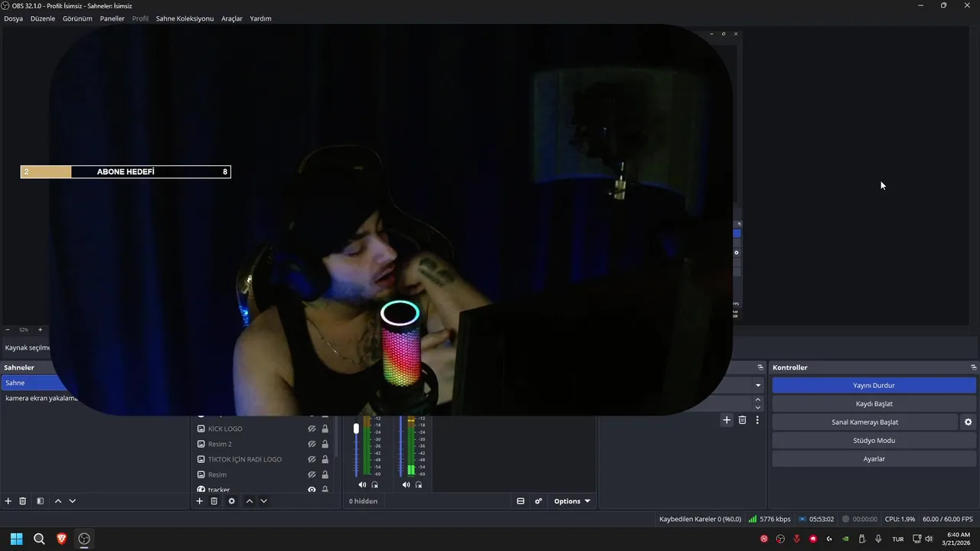Open virtual camera settings gear
Screen dimensions: 980x551
click(x=968, y=422)
